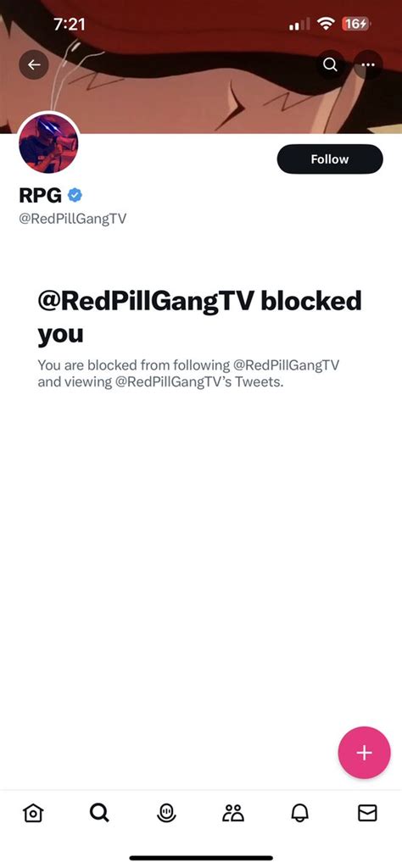Viewport: 402px width, 868px height.
Task: Tap the RPG display name
Action: 41,195
